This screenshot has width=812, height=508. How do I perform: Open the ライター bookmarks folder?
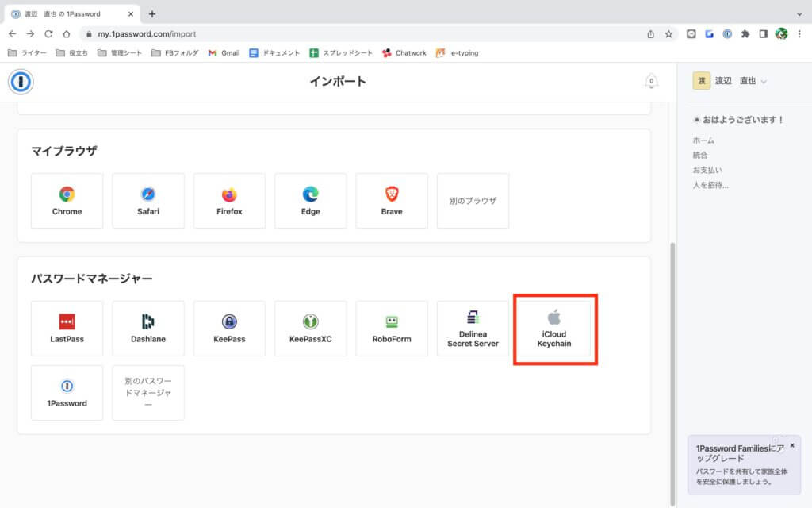(x=27, y=53)
